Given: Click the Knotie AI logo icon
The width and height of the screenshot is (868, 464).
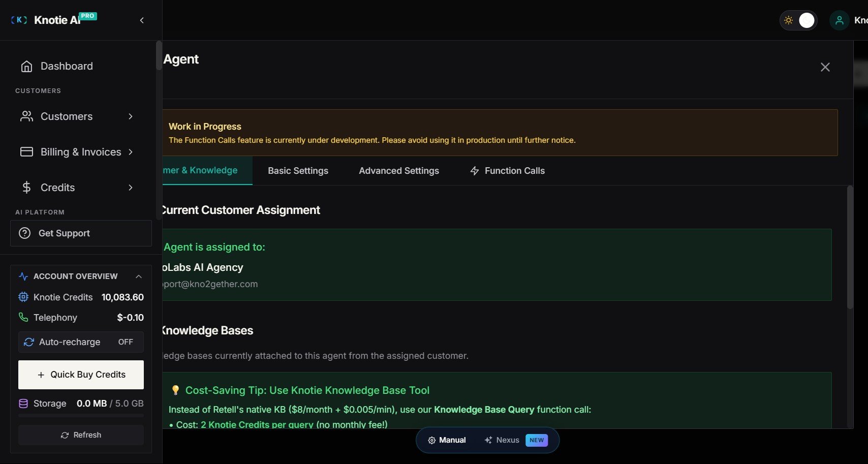Looking at the screenshot, I should point(19,20).
